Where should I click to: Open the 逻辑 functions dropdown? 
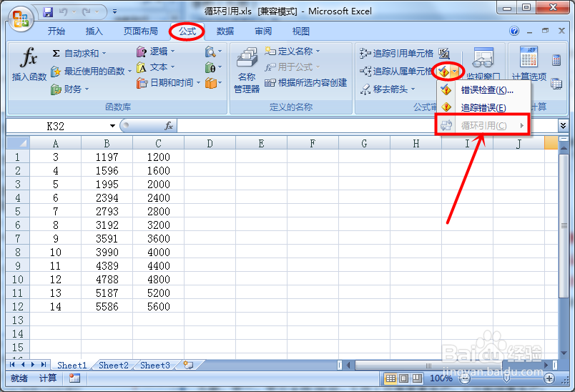tap(155, 52)
